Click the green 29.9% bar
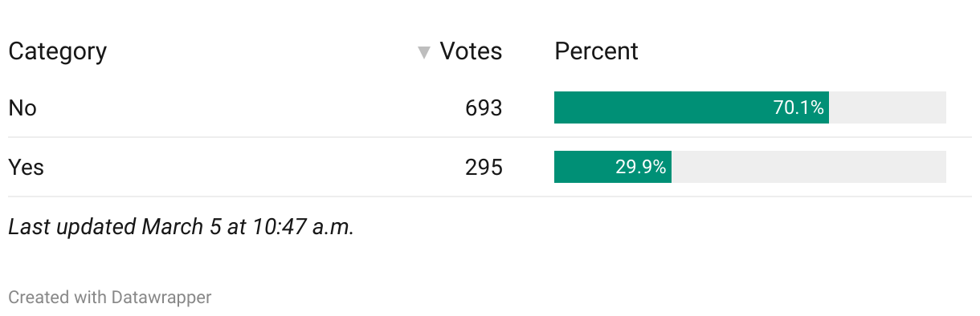 (x=613, y=167)
